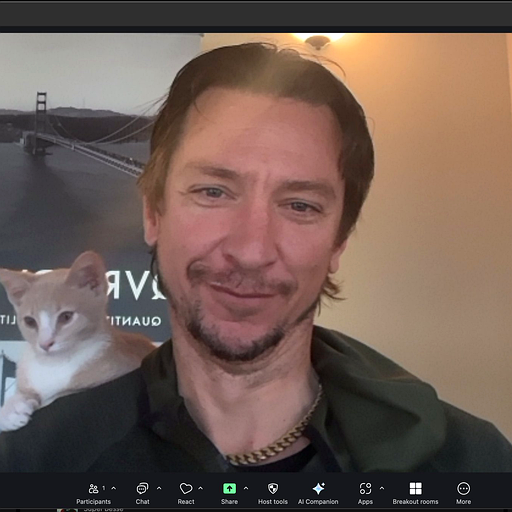Open Breakout rooms
512x512 pixels.
tap(415, 494)
